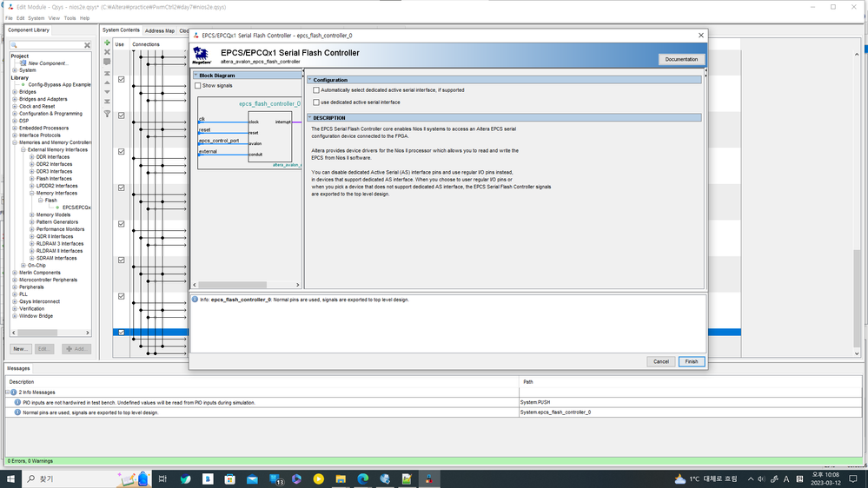This screenshot has height=488, width=868.
Task: Select the Messages tab
Action: [18, 368]
